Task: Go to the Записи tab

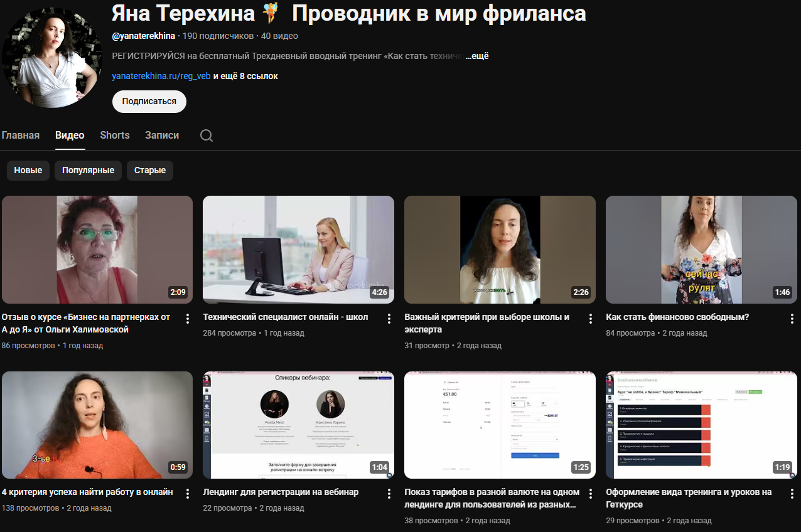Action: [x=162, y=135]
